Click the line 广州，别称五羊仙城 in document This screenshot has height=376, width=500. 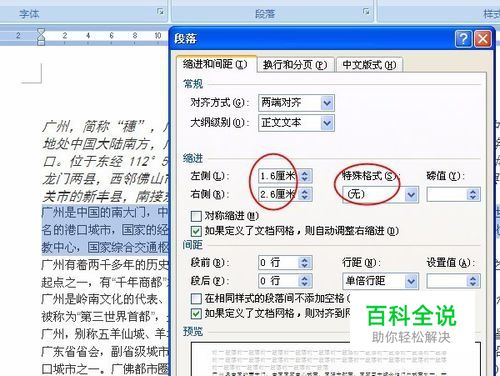(x=105, y=334)
